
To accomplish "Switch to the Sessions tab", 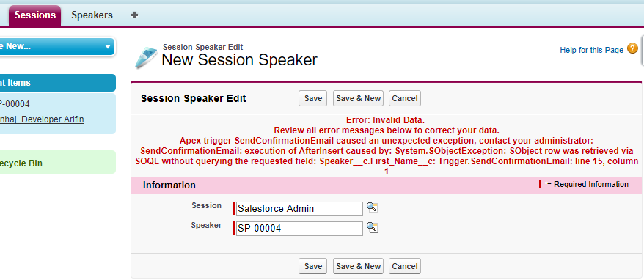I will [x=35, y=15].
